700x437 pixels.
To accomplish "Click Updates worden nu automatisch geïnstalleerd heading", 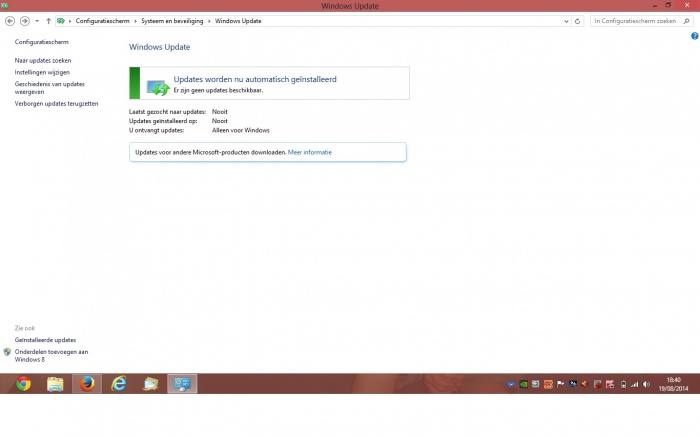I will 255,79.
